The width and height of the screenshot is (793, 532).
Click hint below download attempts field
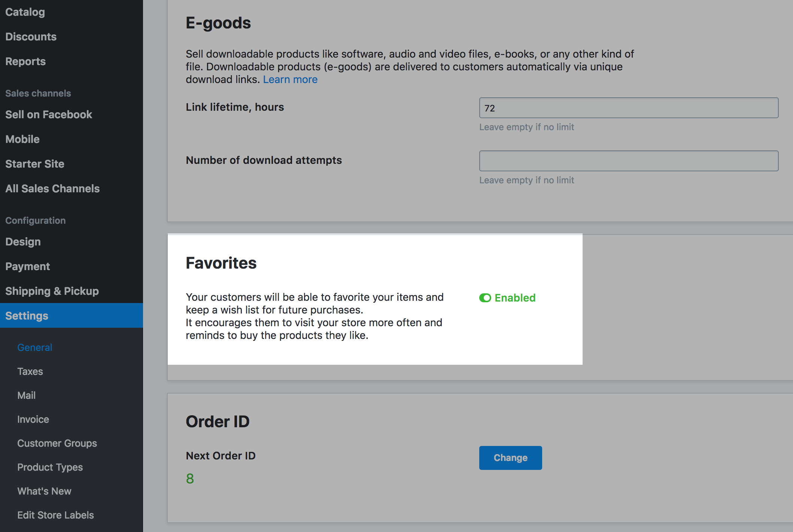(x=526, y=180)
